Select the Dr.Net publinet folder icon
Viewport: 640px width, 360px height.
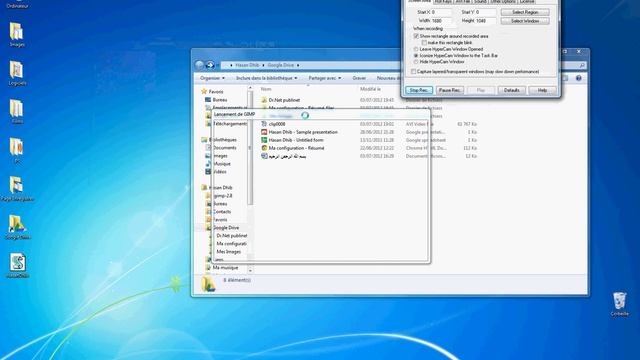[264, 100]
